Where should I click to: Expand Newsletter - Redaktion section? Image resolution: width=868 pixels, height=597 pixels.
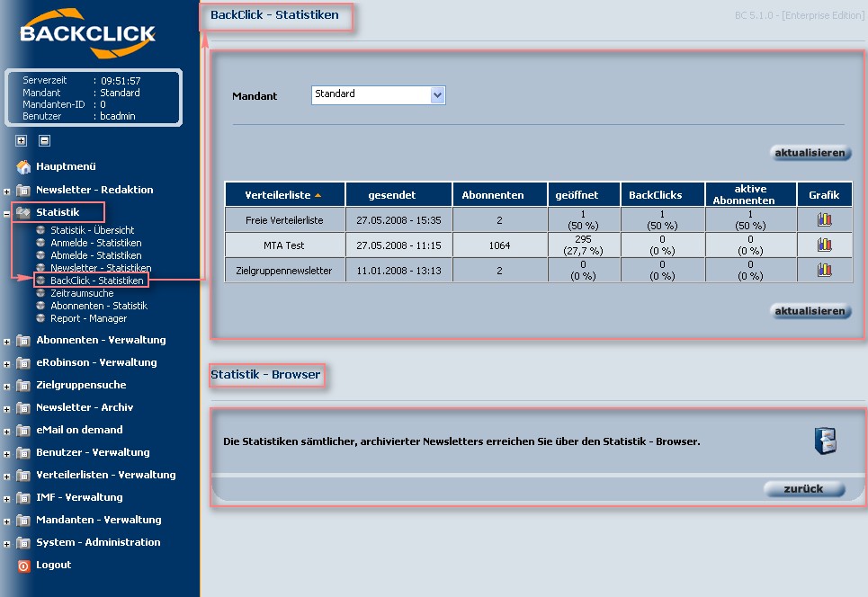click(x=7, y=191)
